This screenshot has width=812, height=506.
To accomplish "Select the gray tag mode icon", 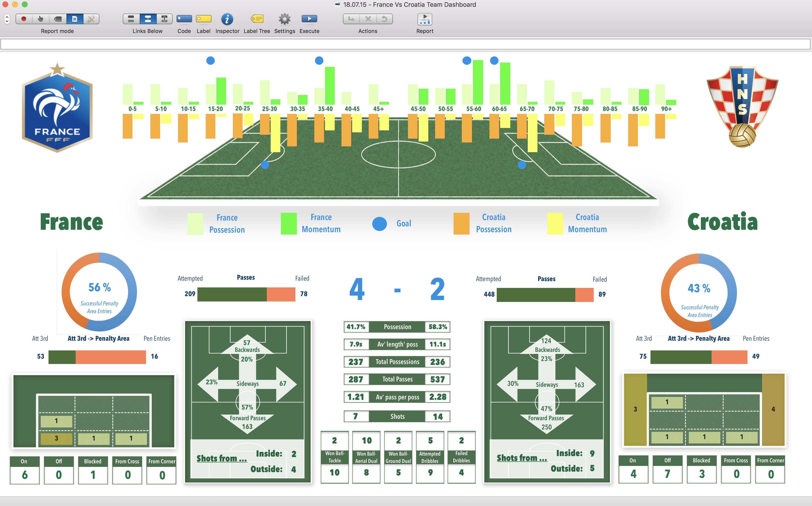I will coord(57,19).
